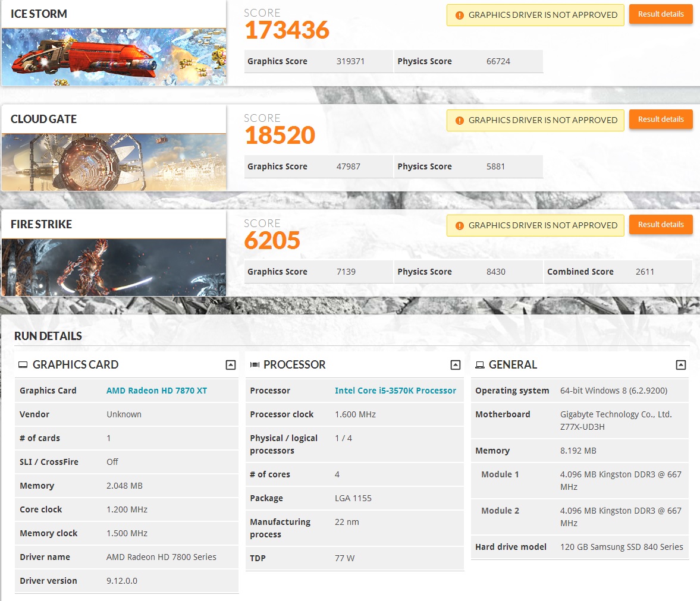Click Cloud Gate physics score 5881
Image resolution: width=700 pixels, height=601 pixels.
coord(495,167)
